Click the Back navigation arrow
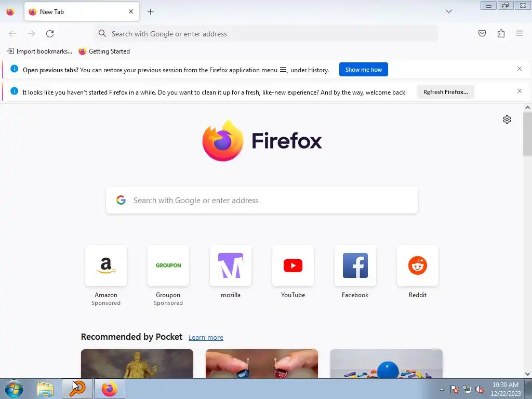532x399 pixels. pyautogui.click(x=12, y=34)
